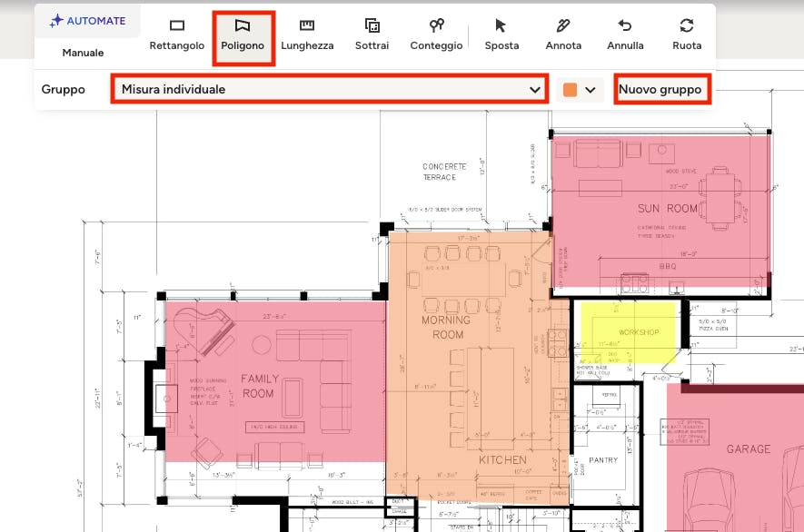The width and height of the screenshot is (804, 532).
Task: Activate the Sottrai subtract tool
Action: [372, 34]
